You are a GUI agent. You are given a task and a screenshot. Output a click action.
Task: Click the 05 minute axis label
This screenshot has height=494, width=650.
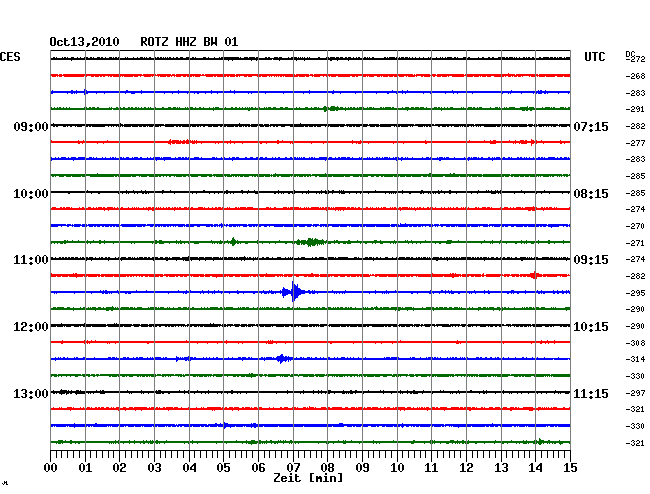pos(223,468)
